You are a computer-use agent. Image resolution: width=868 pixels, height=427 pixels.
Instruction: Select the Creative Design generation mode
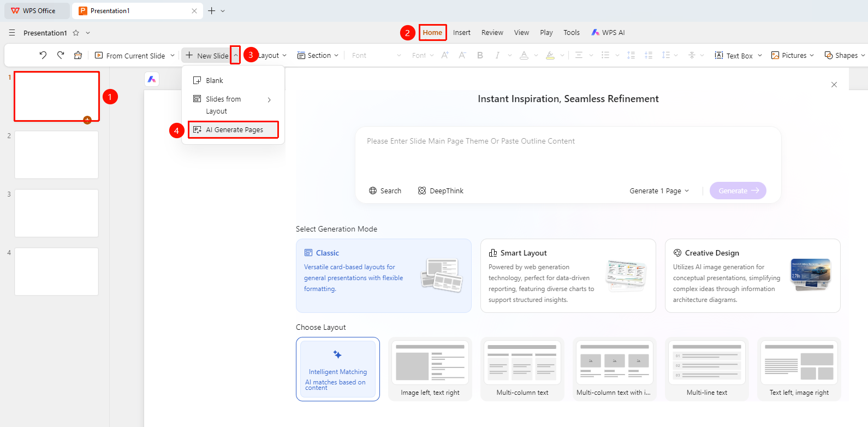tap(753, 276)
